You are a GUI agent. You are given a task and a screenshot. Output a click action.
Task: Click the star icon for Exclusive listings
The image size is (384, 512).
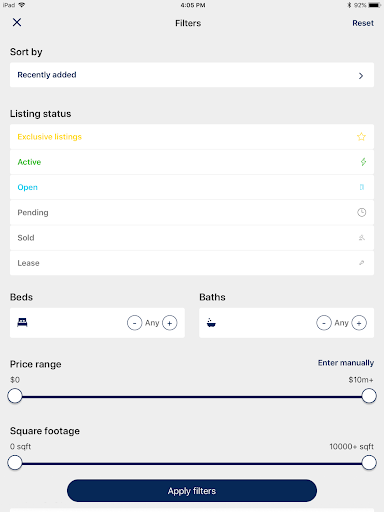click(361, 137)
